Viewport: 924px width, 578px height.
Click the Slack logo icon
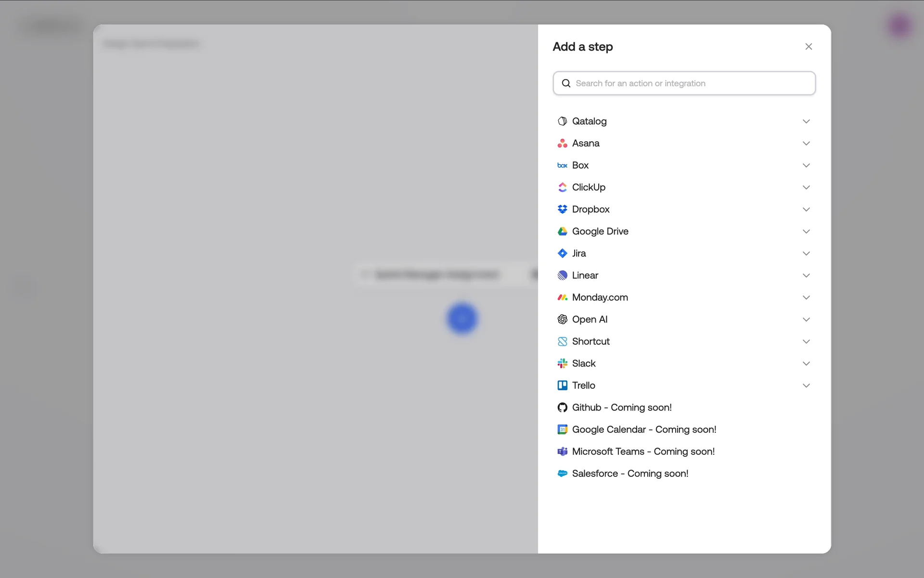coord(562,364)
